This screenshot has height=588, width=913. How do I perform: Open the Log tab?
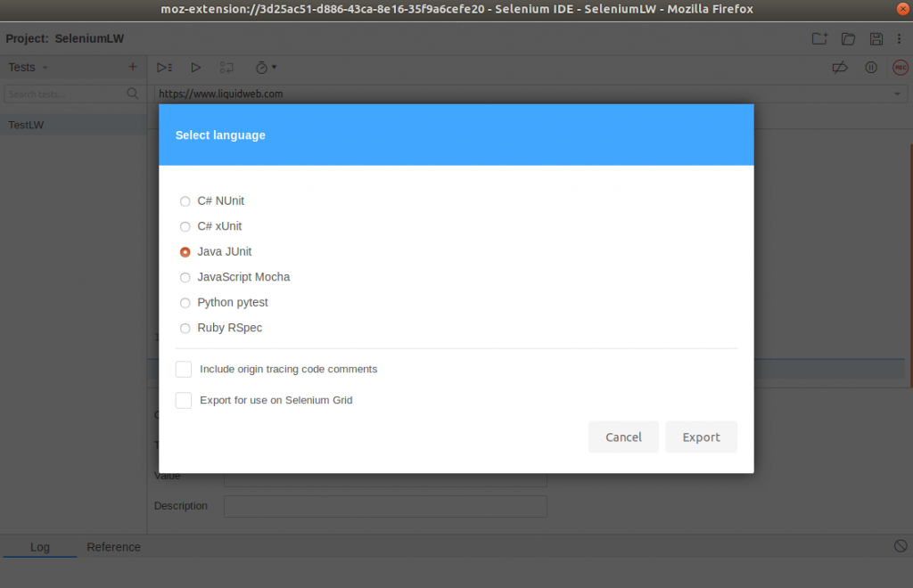pyautogui.click(x=40, y=547)
